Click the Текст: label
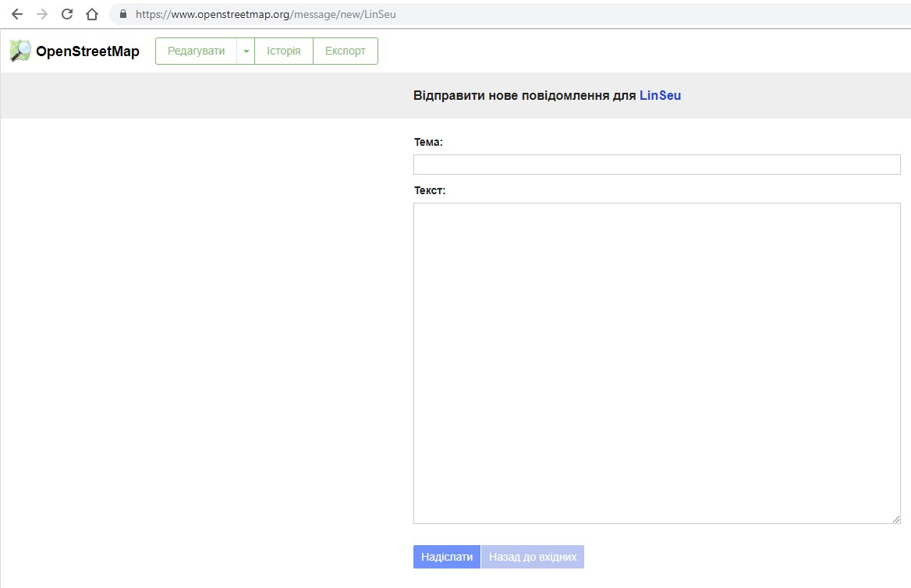The image size is (911, 588). [x=429, y=190]
